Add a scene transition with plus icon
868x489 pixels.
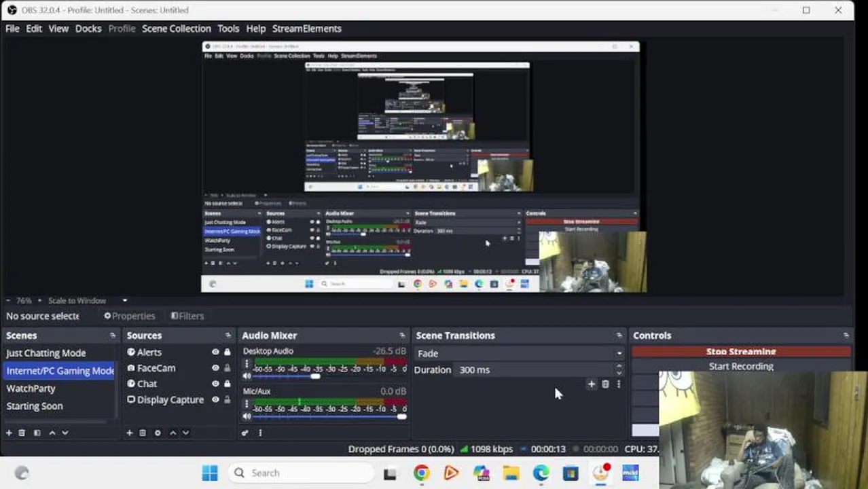tap(591, 384)
